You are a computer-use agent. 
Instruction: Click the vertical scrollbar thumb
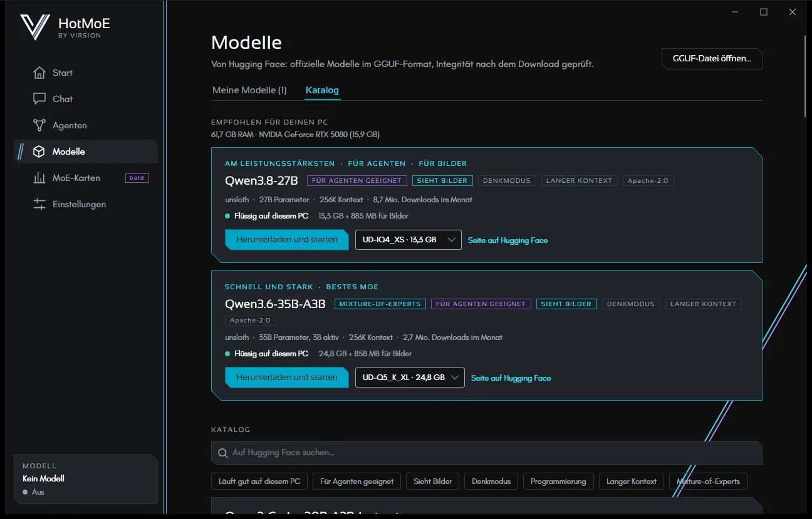tap(806, 75)
